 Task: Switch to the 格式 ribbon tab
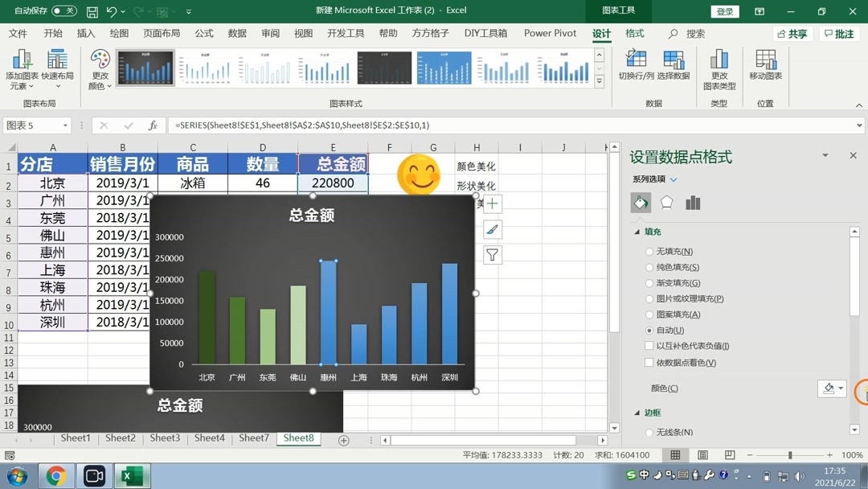634,33
